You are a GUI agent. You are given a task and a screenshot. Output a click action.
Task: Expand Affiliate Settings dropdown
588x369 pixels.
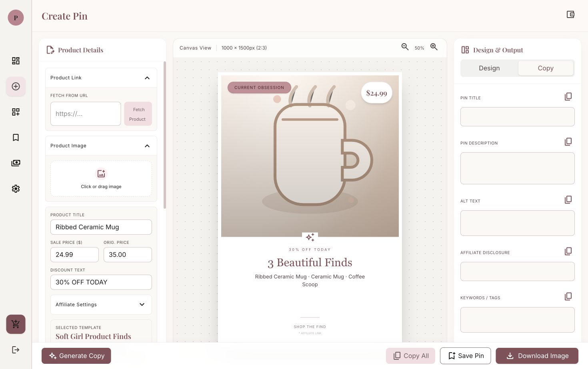pyautogui.click(x=101, y=305)
